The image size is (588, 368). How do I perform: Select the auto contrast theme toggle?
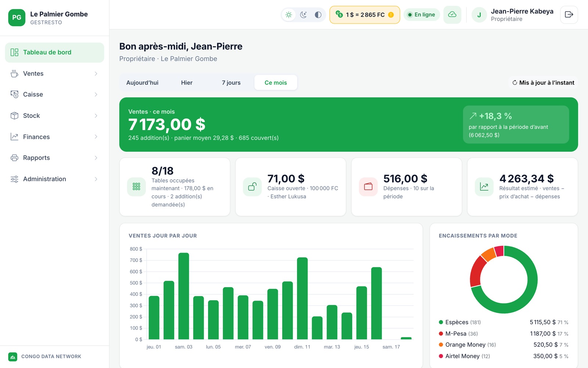point(318,15)
